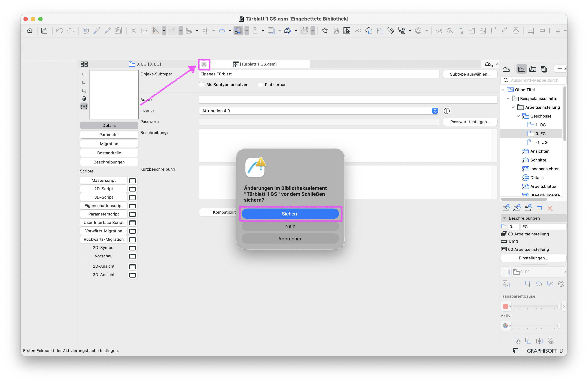The width and height of the screenshot is (588, 383).
Task: Expand the 0. EG selector chevron
Action: (565, 272)
